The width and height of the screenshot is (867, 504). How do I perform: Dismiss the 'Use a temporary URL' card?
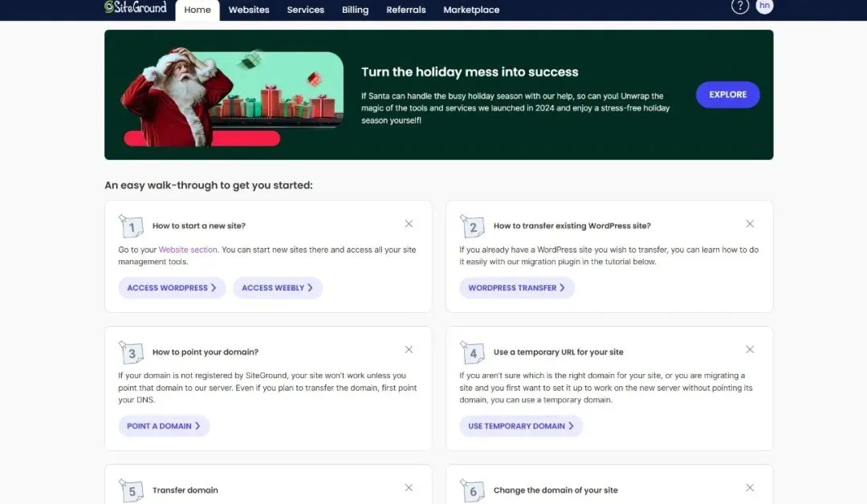(750, 349)
